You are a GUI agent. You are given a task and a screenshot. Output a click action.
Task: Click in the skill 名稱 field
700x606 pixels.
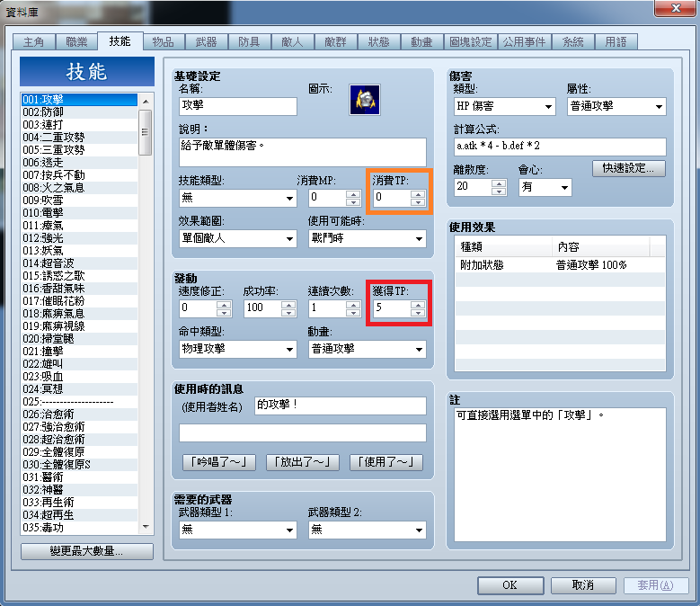click(238, 106)
